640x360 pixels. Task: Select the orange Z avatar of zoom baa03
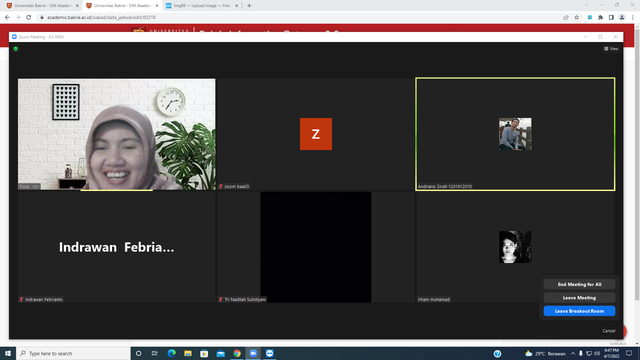tap(316, 134)
